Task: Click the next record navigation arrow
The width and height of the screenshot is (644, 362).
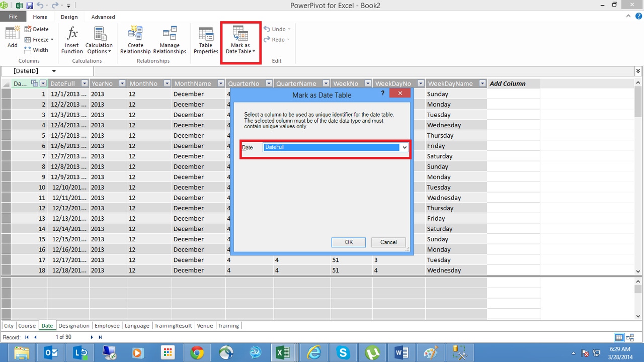Action: [92, 337]
